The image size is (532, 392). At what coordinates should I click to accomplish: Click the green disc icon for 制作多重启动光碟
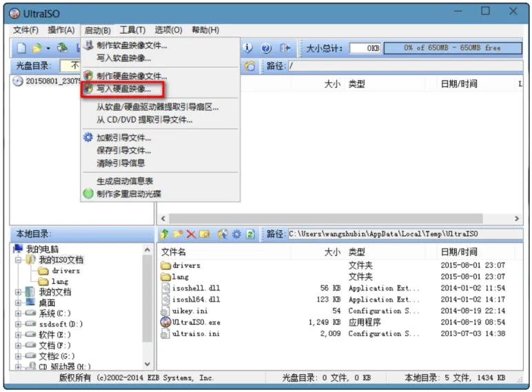pyautogui.click(x=88, y=194)
